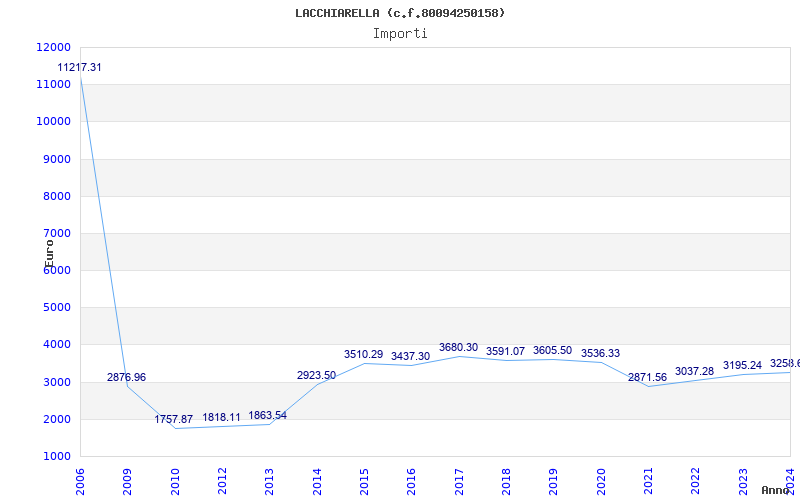
Task: Select the 2014 year label
Action: click(317, 481)
